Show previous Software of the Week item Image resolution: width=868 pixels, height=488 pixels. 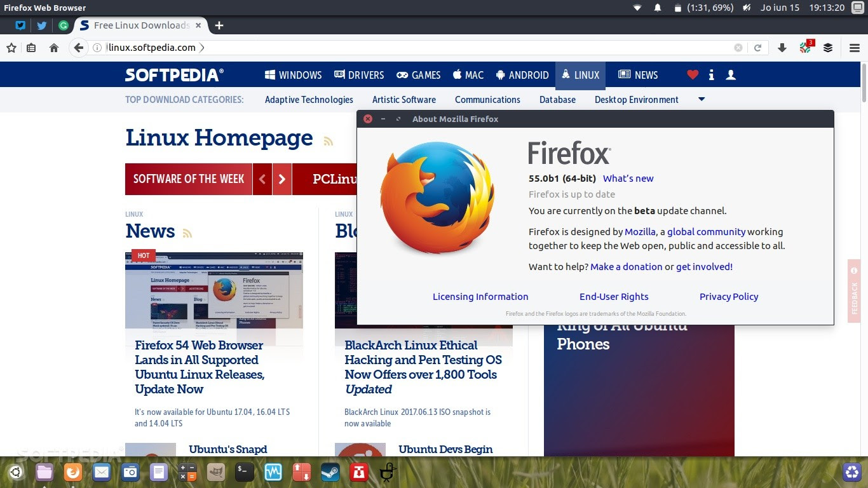coord(262,179)
